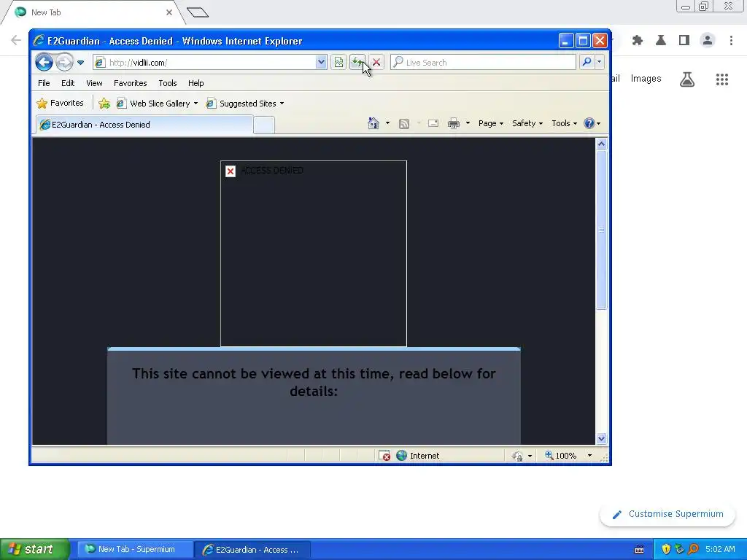Toggle the Compatibility View icon
This screenshot has height=560, width=747.
pos(338,63)
